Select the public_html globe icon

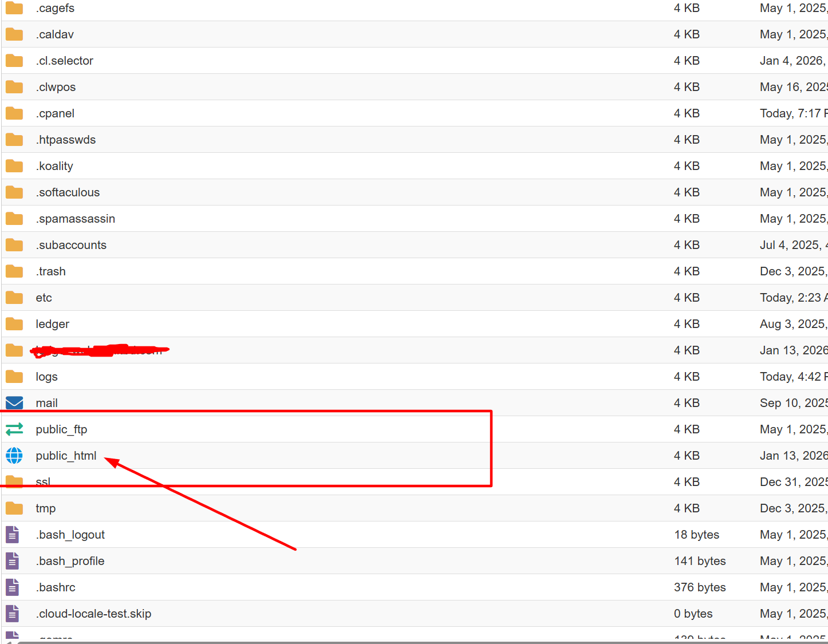pos(14,456)
